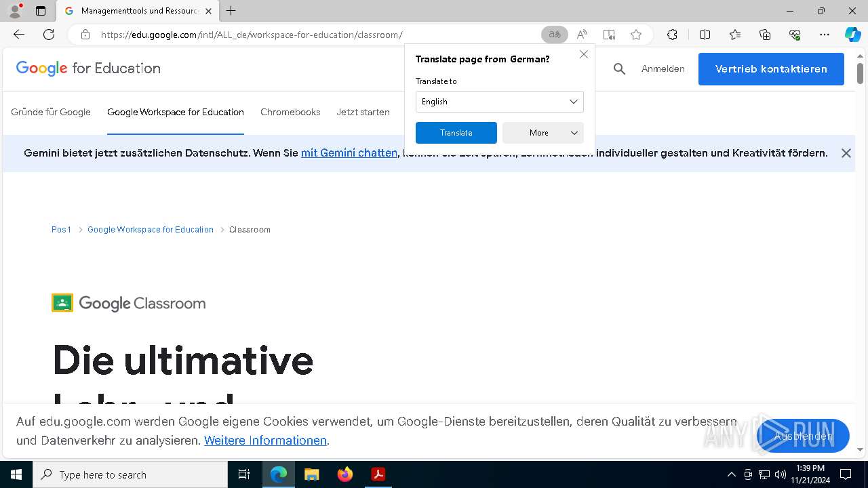Add page to favorites star

point(636,35)
